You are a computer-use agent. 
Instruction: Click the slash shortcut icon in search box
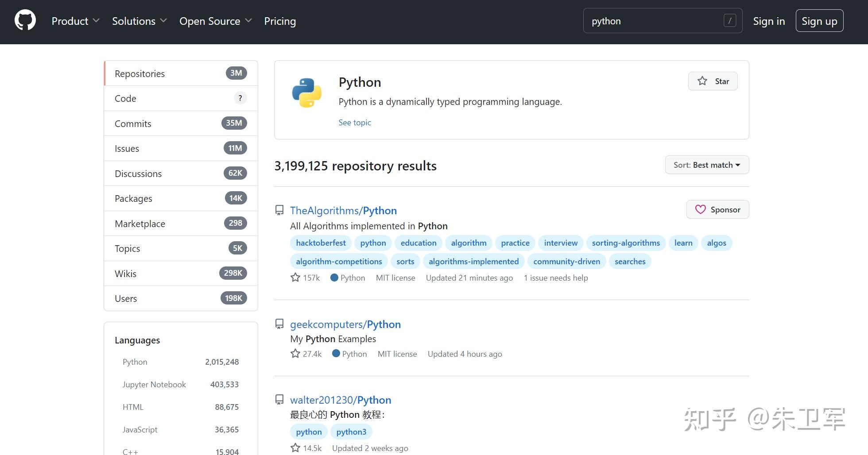(x=730, y=20)
